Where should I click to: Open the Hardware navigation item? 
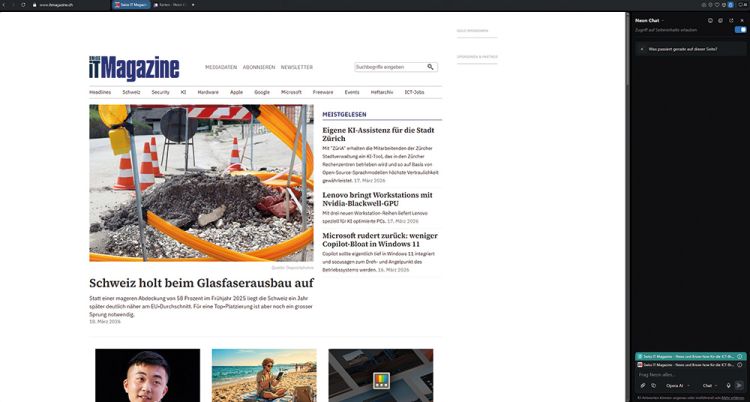[207, 91]
